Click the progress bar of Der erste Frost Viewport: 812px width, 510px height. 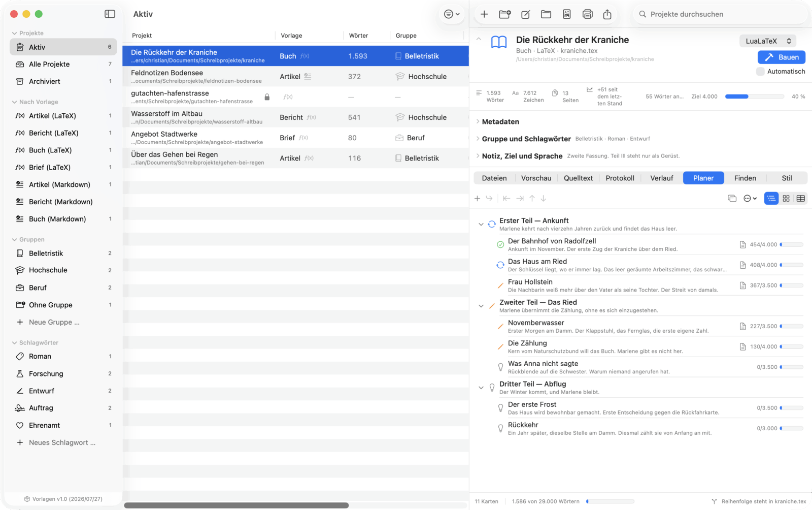point(792,408)
